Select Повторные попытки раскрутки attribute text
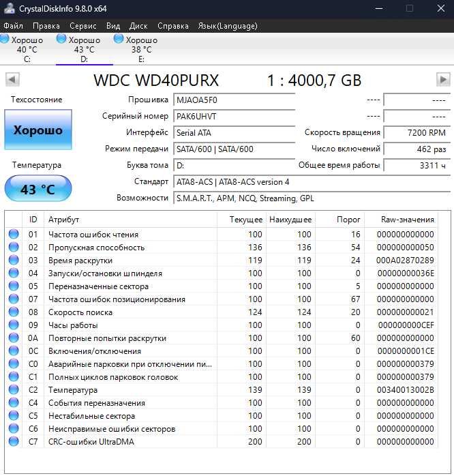This screenshot has height=476, width=454. coord(107,338)
